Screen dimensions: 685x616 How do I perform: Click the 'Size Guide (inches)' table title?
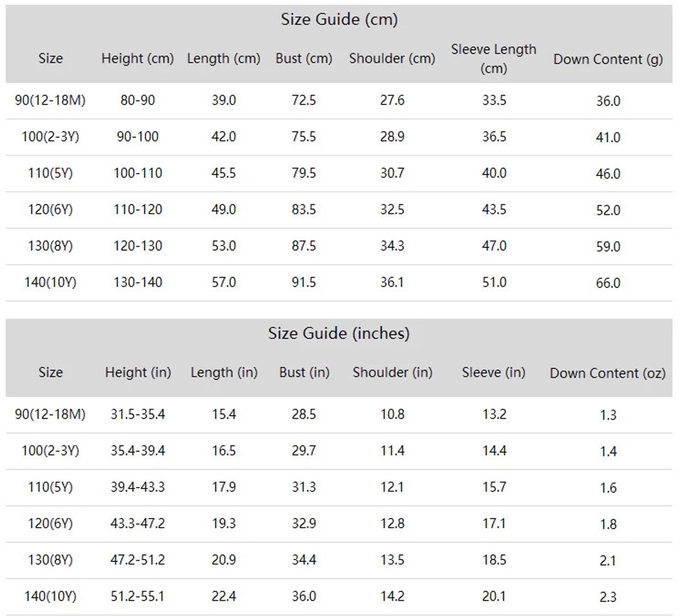[338, 334]
